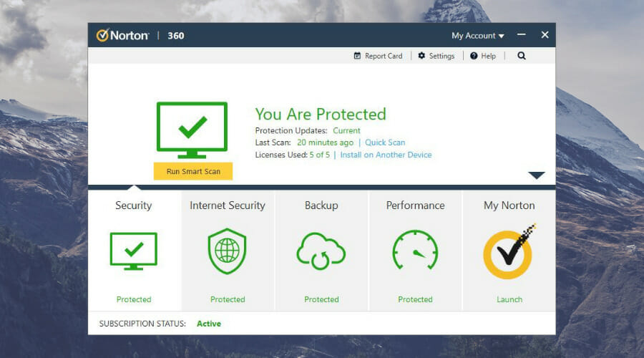Select the Backup tab label
Viewport: 644px width, 358px height.
coord(321,205)
